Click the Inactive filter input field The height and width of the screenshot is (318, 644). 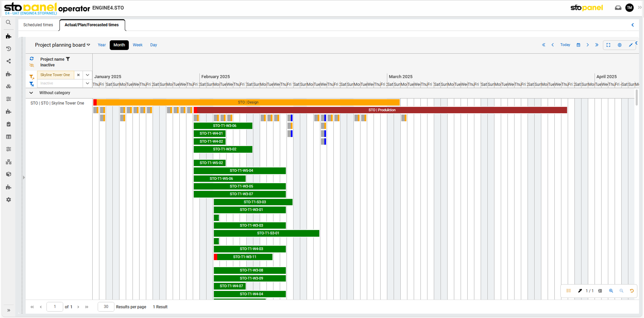coord(60,83)
